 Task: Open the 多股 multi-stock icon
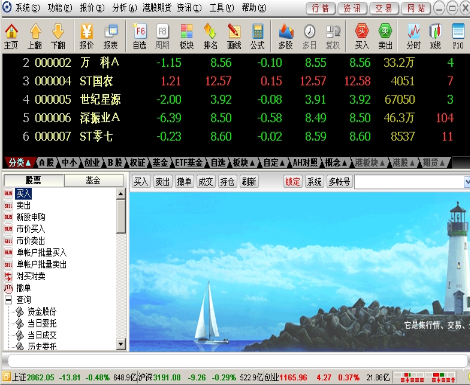tap(286, 36)
